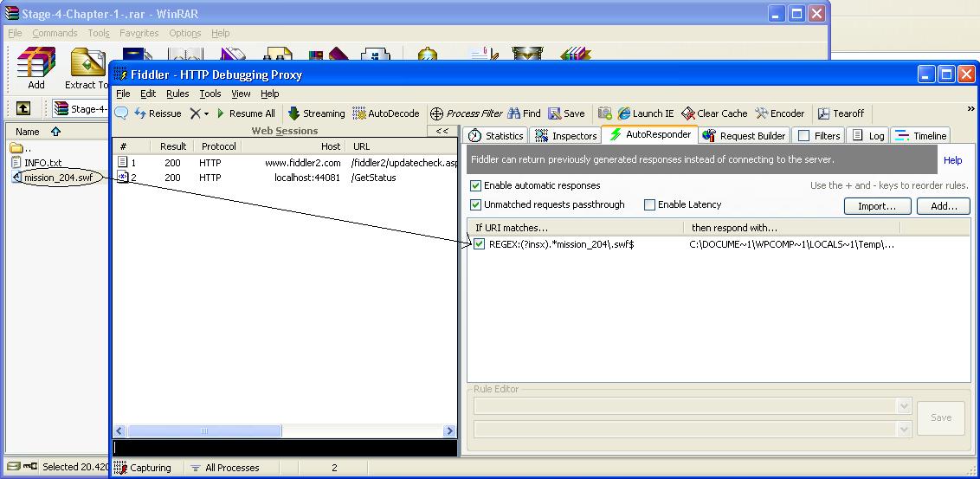980x479 pixels.
Task: Click the Add icon in WinRAR toolbar
Action: coord(36,68)
